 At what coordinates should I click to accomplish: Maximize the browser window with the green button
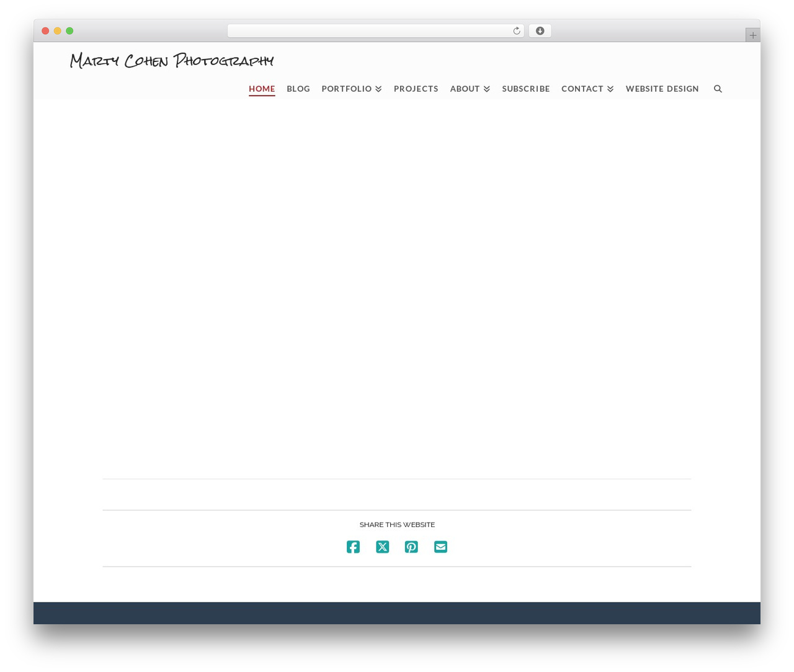69,31
